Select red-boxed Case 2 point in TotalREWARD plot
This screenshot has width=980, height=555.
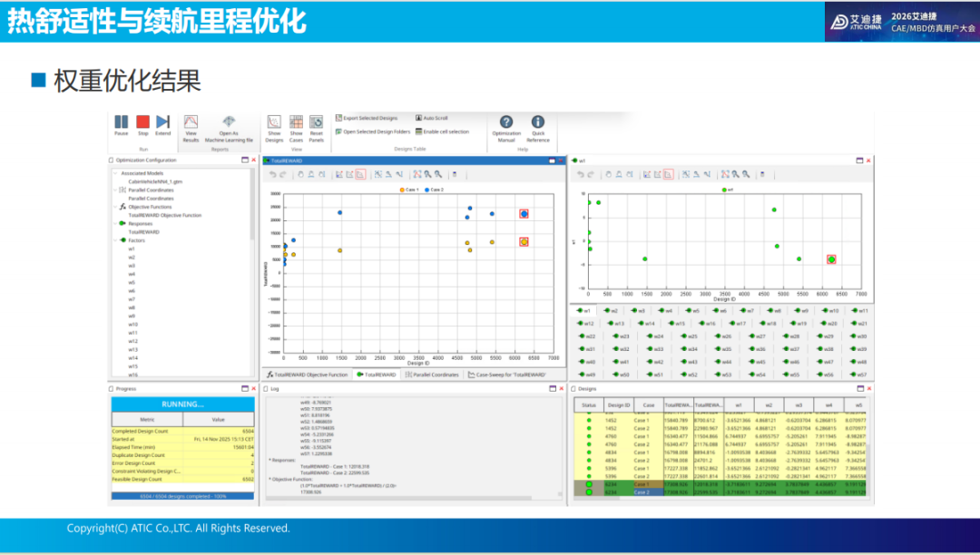click(x=524, y=213)
